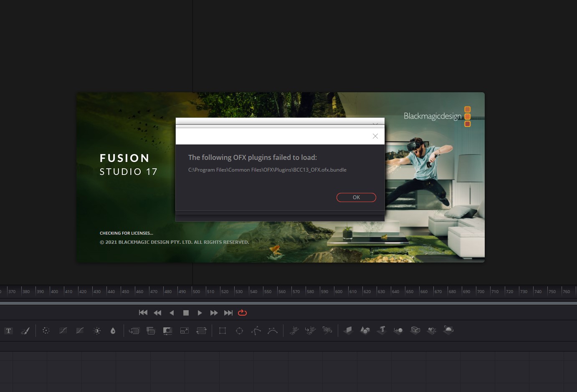Add a Color Curves node
This screenshot has height=392, width=577.
pos(63,331)
